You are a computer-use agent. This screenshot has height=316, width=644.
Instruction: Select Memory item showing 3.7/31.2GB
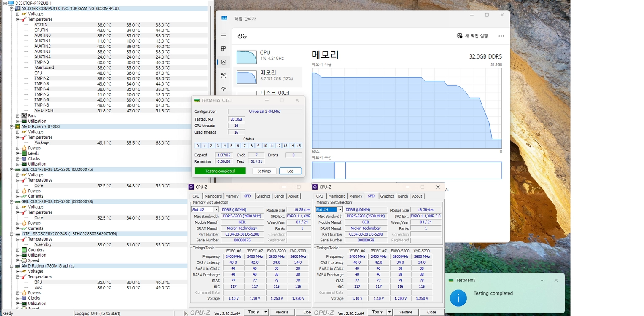click(x=267, y=76)
